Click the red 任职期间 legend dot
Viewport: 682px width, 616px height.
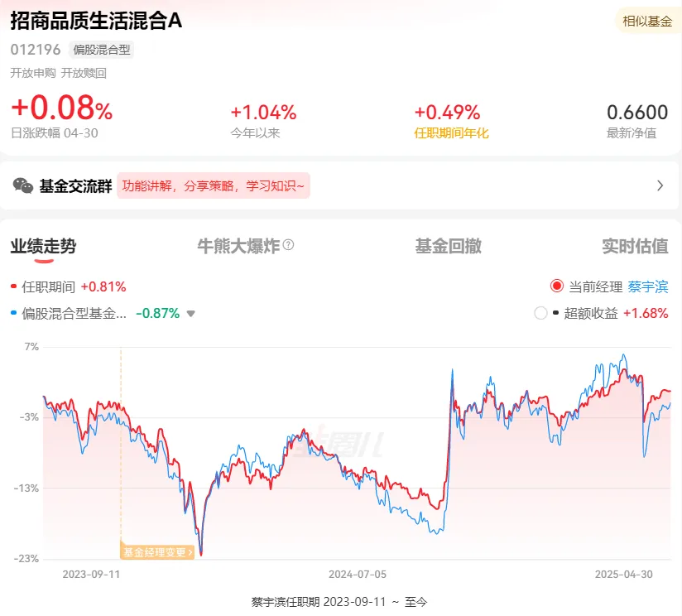[x=13, y=286]
